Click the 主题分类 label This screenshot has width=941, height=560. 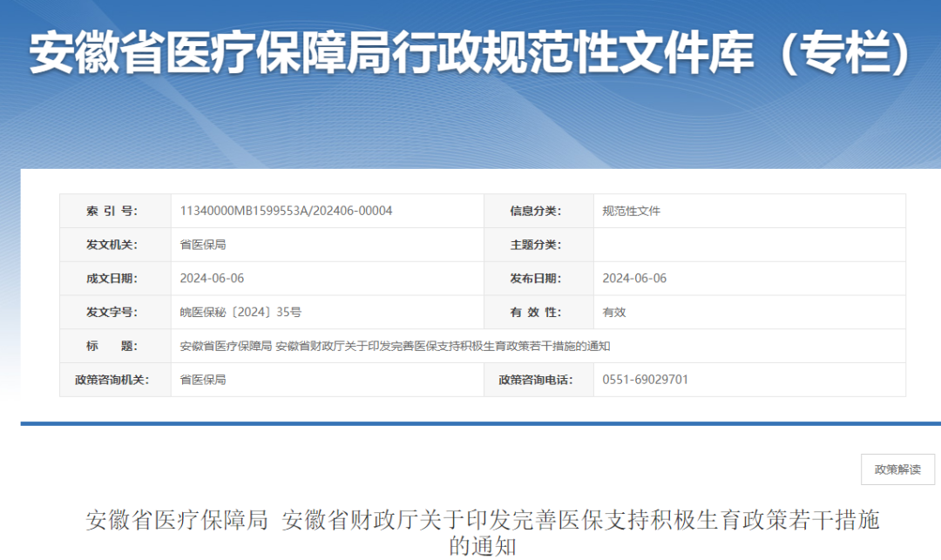click(x=535, y=245)
